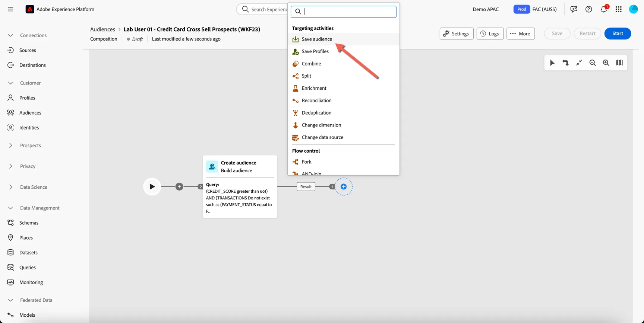Click the activity search input field
Image resolution: width=644 pixels, height=323 pixels.
tap(343, 12)
